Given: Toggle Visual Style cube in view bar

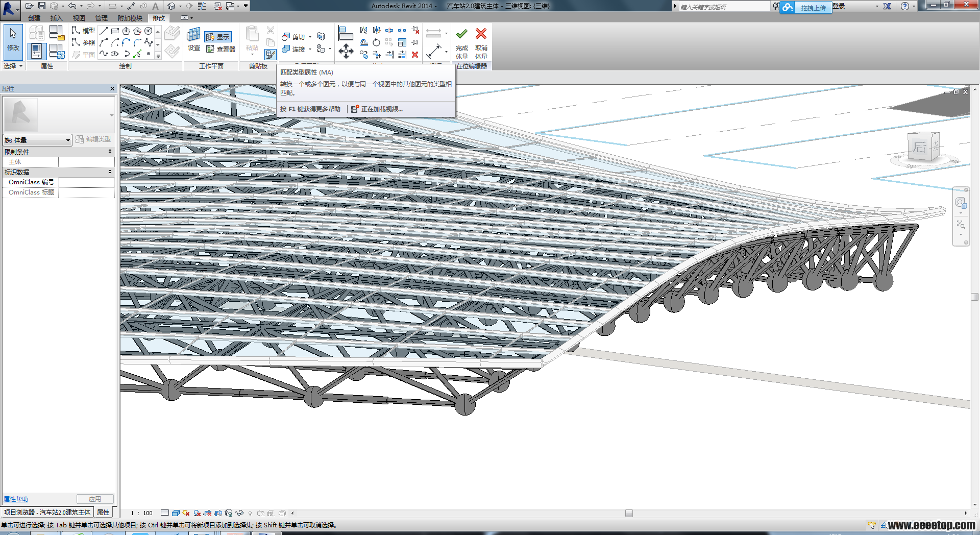Looking at the screenshot, I should coord(176,513).
